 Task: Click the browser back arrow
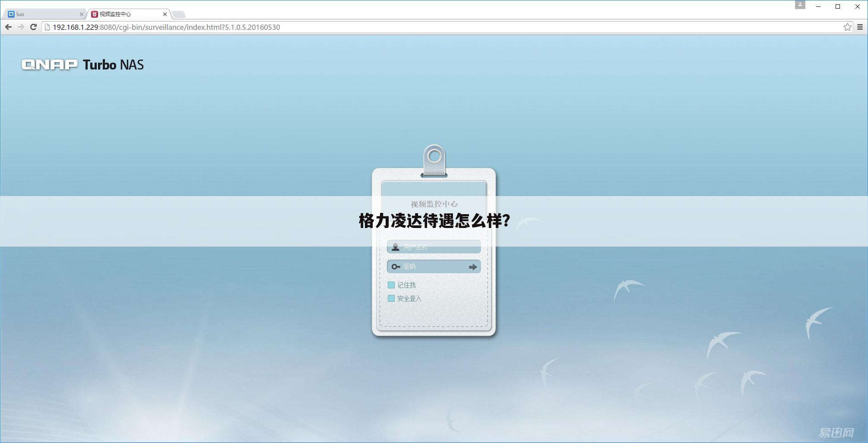coord(8,27)
